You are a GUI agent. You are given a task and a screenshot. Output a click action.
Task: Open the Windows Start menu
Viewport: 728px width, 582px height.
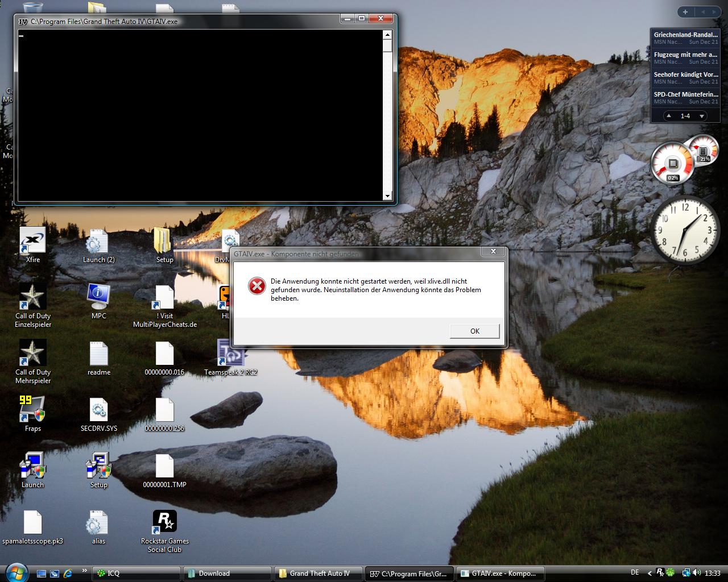pyautogui.click(x=15, y=572)
